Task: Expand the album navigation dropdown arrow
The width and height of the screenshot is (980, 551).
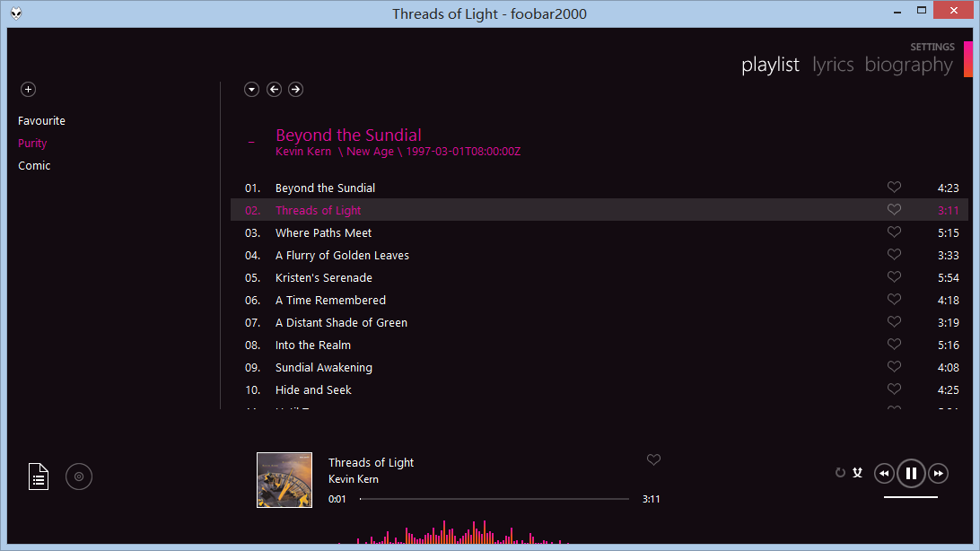Action: tap(251, 89)
